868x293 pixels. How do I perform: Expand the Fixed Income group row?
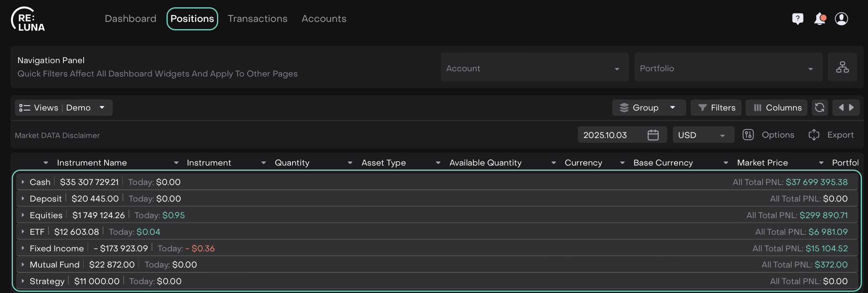coord(23,248)
